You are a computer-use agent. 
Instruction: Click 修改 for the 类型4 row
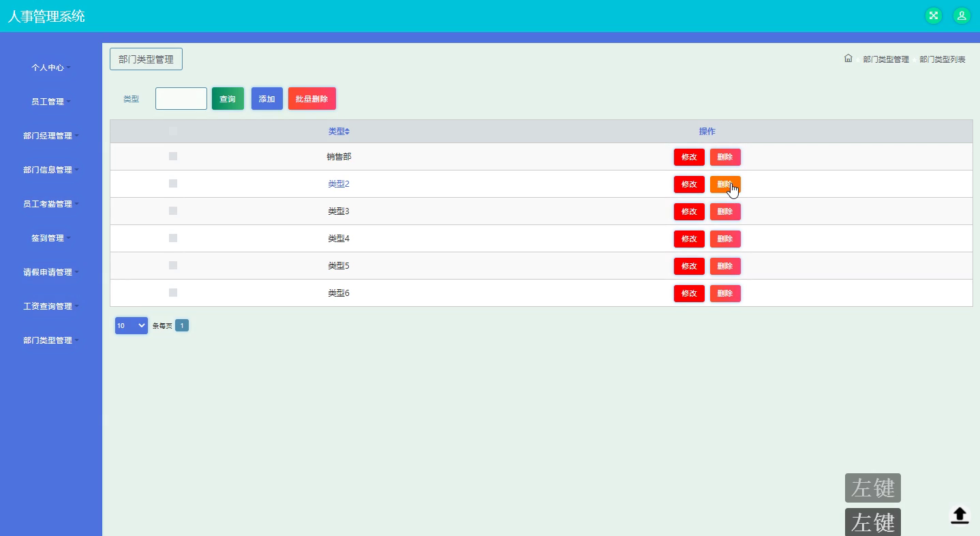(689, 239)
